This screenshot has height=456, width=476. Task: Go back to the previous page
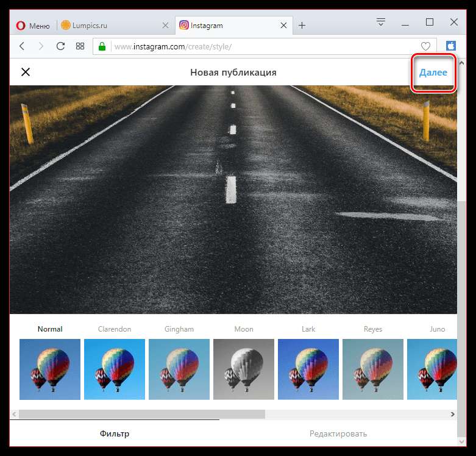tap(22, 46)
